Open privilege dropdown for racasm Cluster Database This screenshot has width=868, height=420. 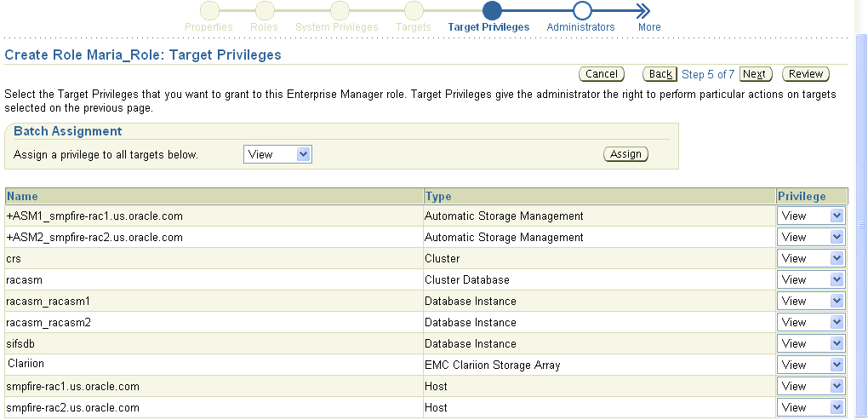pos(810,279)
